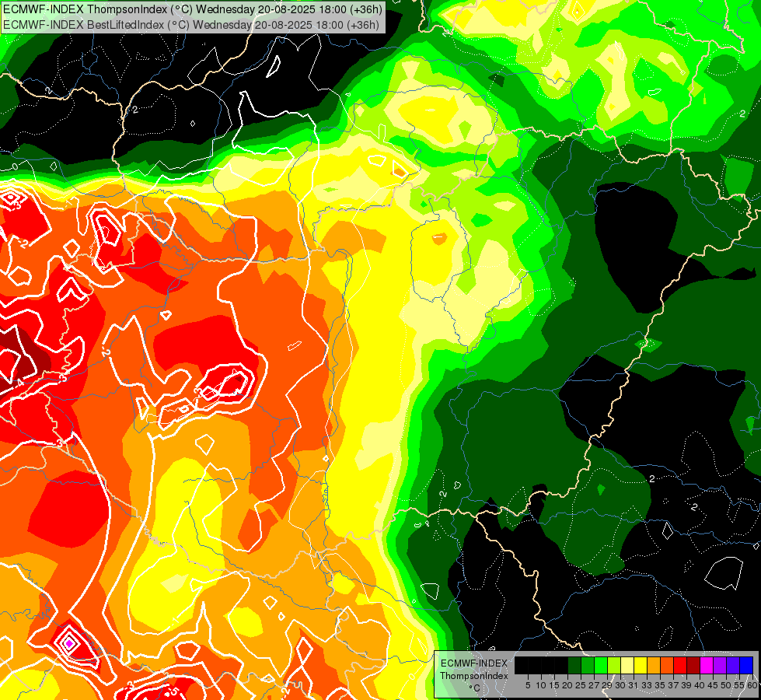Click the legend tick value 31

(x=634, y=685)
